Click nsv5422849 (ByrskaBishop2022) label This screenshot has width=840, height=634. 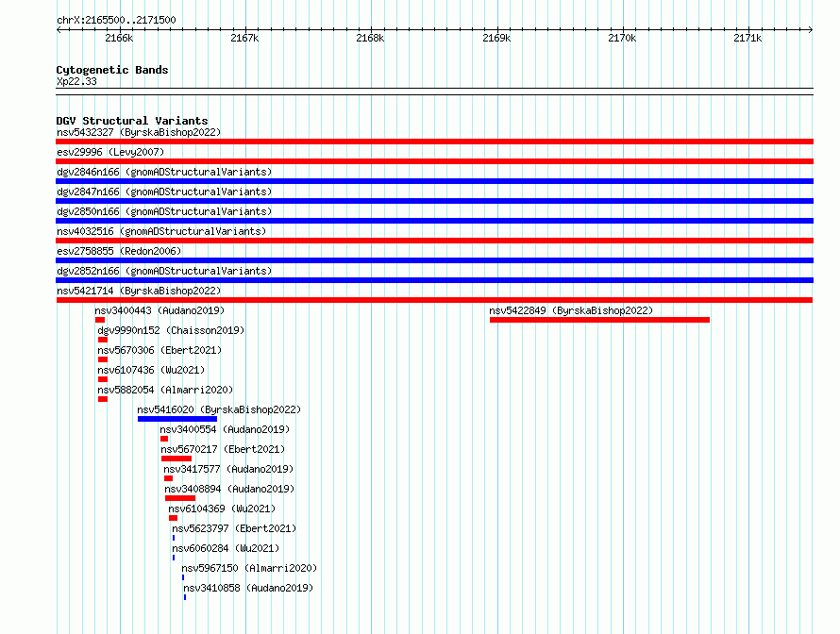coord(571,310)
